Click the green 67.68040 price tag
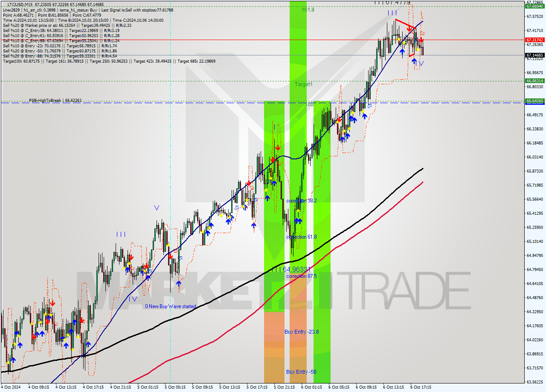546x392 pixels. click(x=534, y=6)
